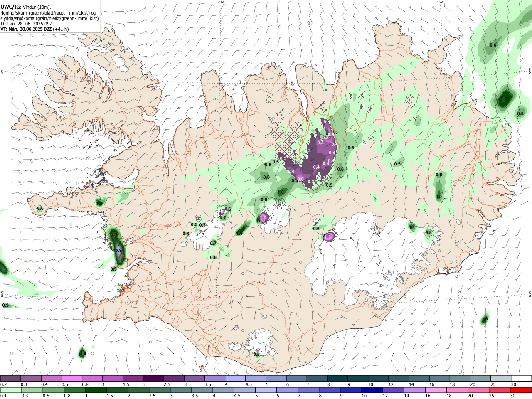
Task: Select the dark green 1 rain legend swatch
Action: pyautogui.click(x=96, y=390)
